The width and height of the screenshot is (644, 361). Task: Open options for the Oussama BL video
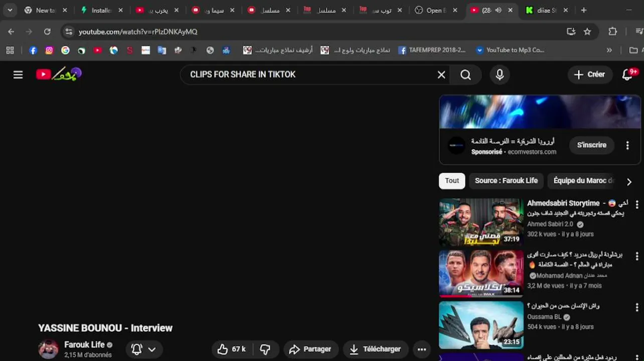(637, 307)
